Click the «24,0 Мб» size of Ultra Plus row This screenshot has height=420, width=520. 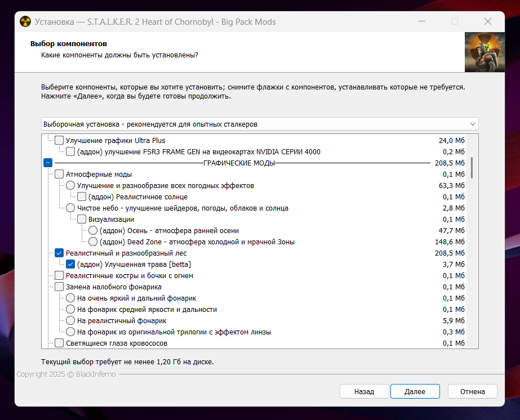point(452,140)
